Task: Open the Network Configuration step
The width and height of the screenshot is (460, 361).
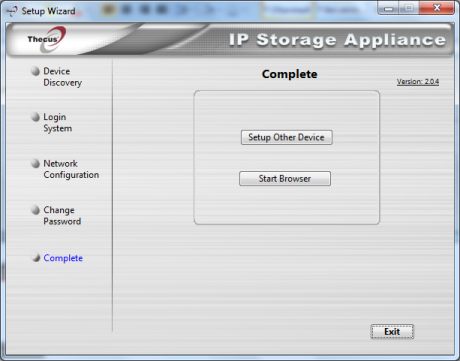Action: click(x=71, y=169)
